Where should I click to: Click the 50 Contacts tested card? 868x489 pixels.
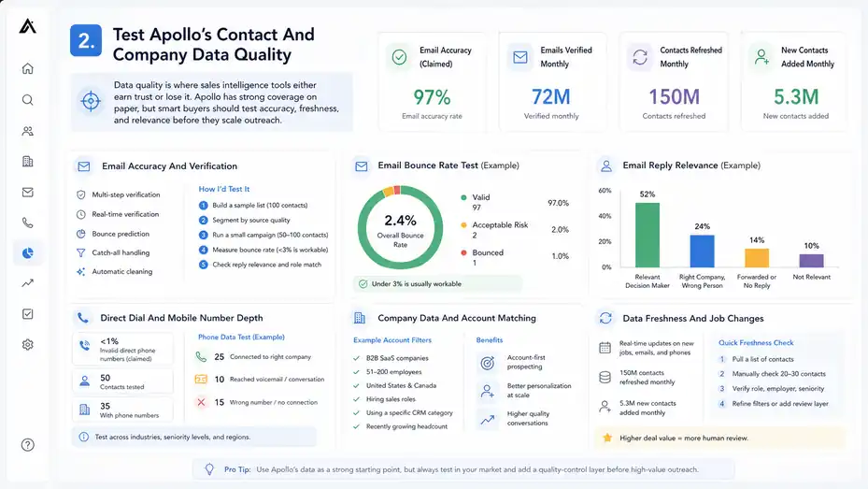122,381
